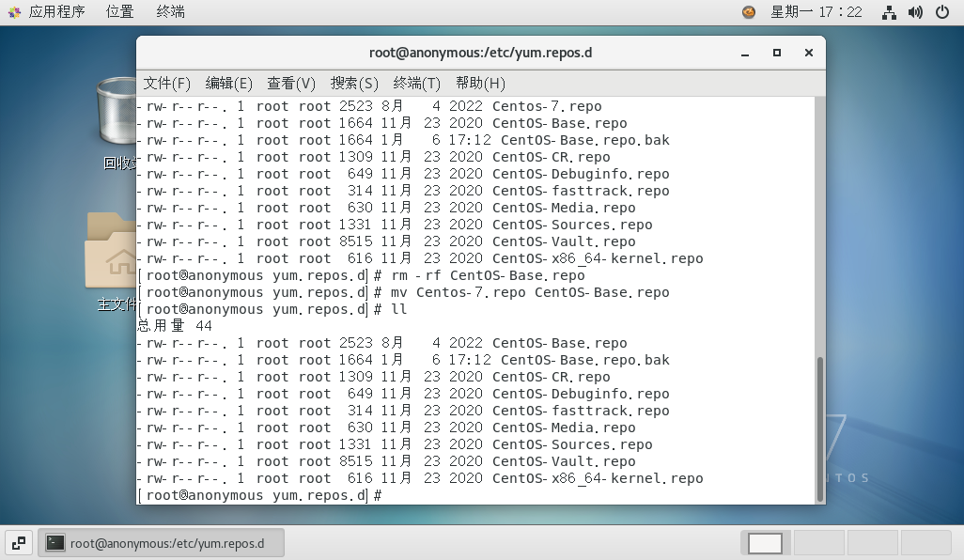
Task: Click CentOS-Base.repo.bak in the lower listing
Action: pyautogui.click(x=585, y=360)
